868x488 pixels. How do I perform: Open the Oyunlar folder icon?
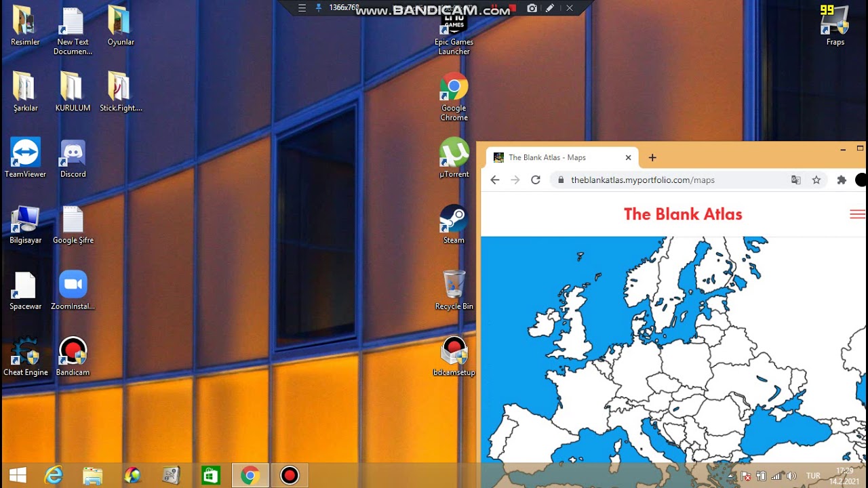pyautogui.click(x=120, y=26)
